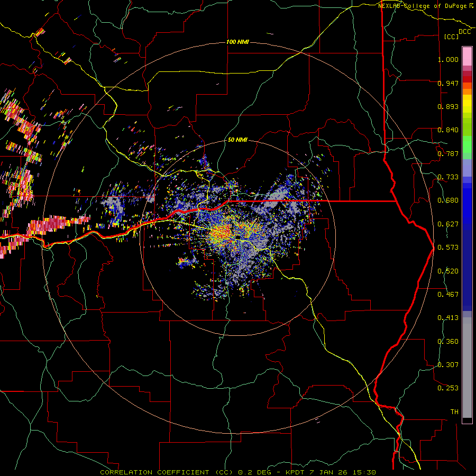Click the bright green color scale band
This screenshot has width=476, height=476.
467,144
